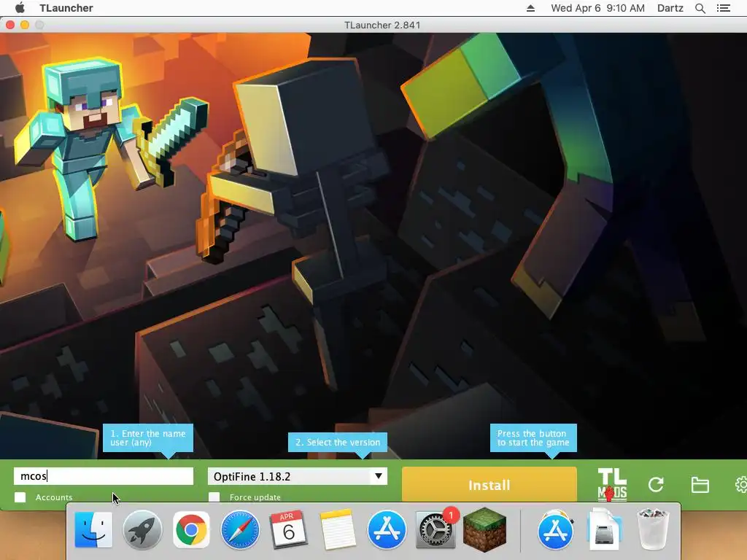The height and width of the screenshot is (560, 747).
Task: Open Calendar showing APR 6
Action: tap(288, 529)
